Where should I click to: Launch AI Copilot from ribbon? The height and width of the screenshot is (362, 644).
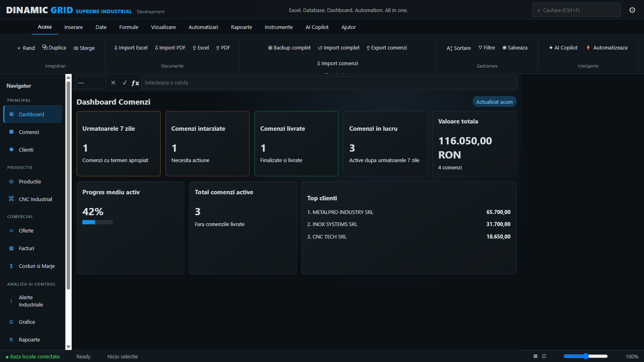click(563, 47)
